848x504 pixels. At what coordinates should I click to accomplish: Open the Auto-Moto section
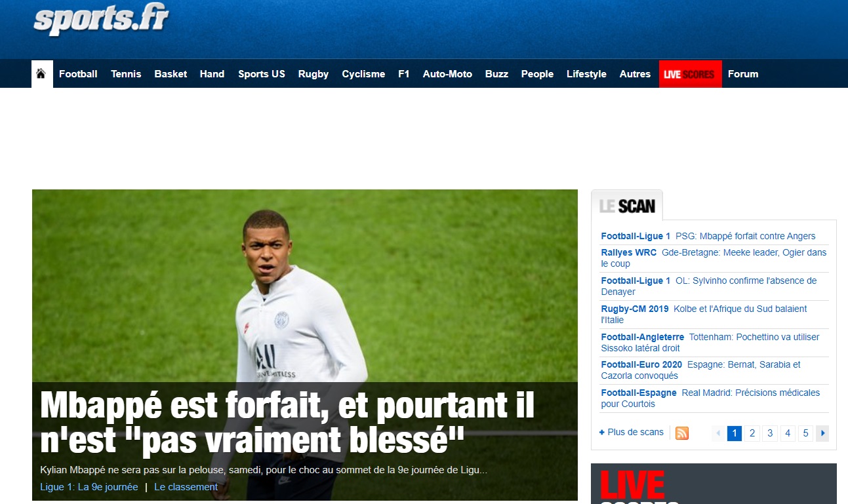(447, 74)
